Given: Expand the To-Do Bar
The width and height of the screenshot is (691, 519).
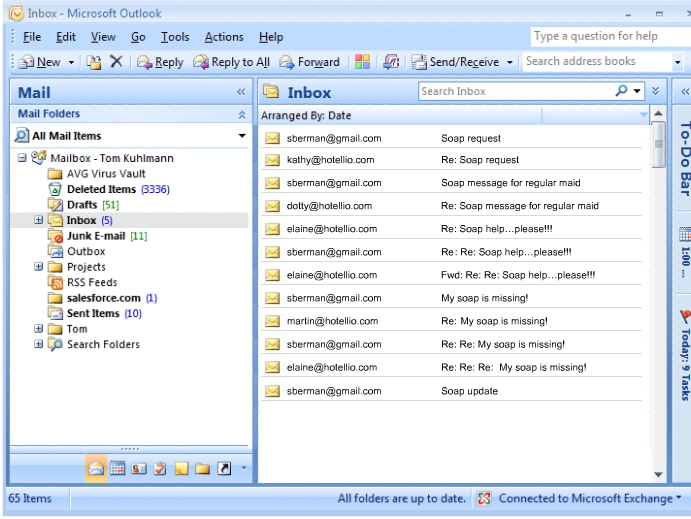Looking at the screenshot, I should [x=684, y=91].
